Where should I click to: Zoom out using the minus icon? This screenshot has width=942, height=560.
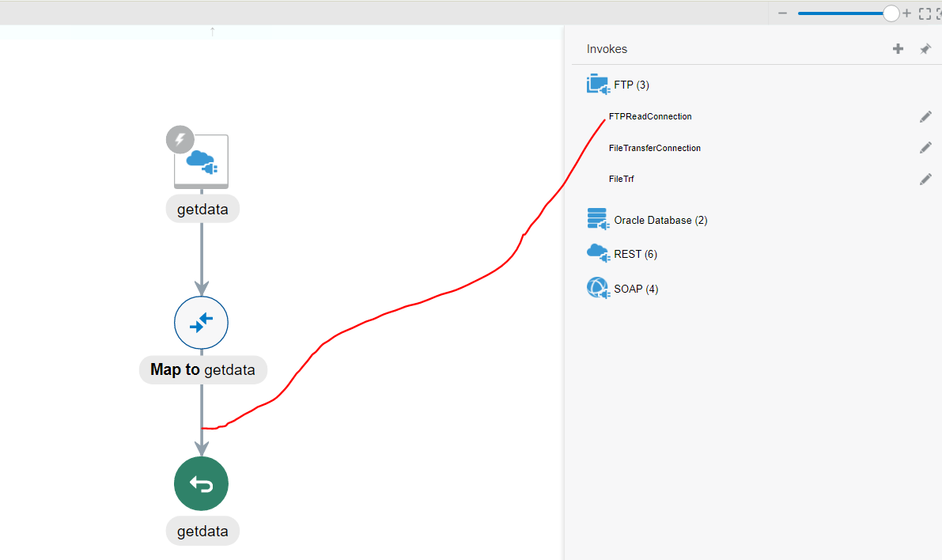[x=782, y=13]
